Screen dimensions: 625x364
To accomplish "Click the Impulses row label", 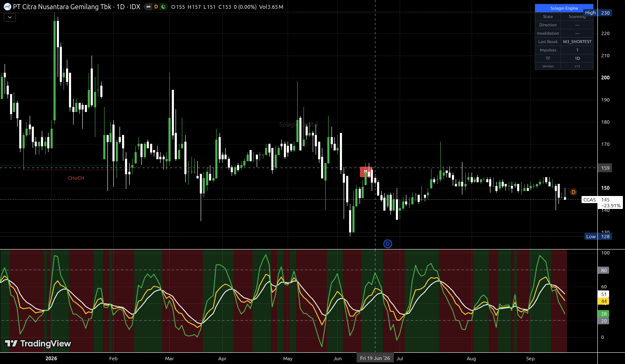I will [x=548, y=50].
